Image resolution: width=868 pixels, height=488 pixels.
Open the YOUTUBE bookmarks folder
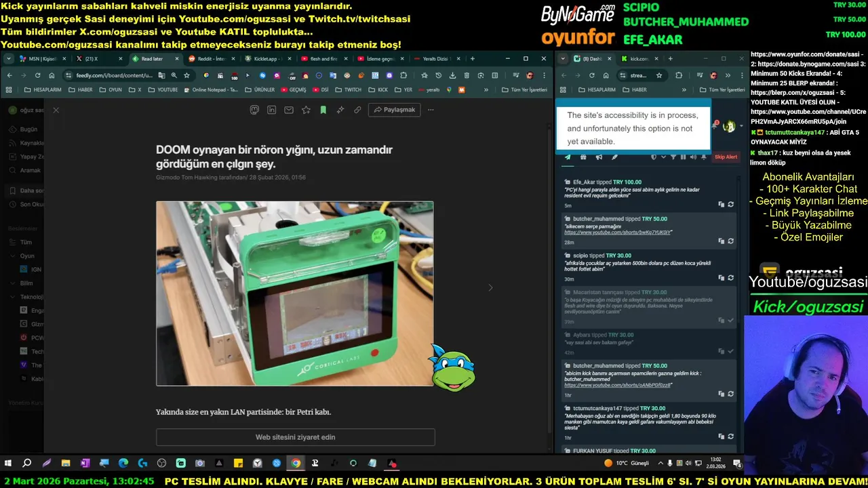(x=163, y=89)
